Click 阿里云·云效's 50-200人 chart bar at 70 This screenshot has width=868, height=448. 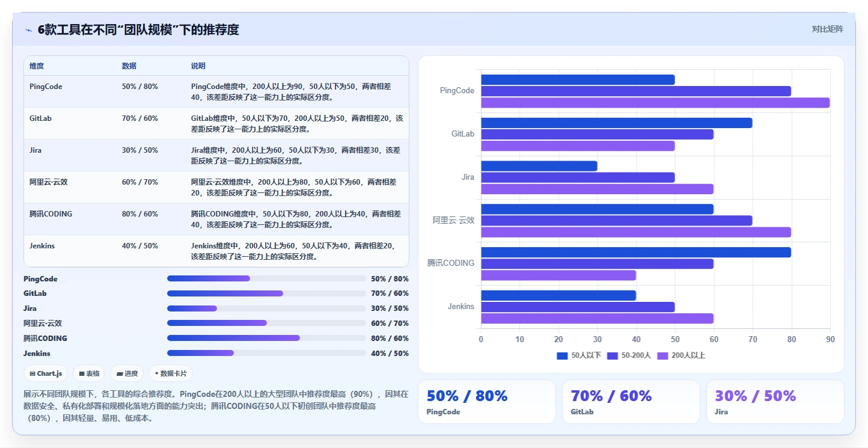[x=616, y=221]
